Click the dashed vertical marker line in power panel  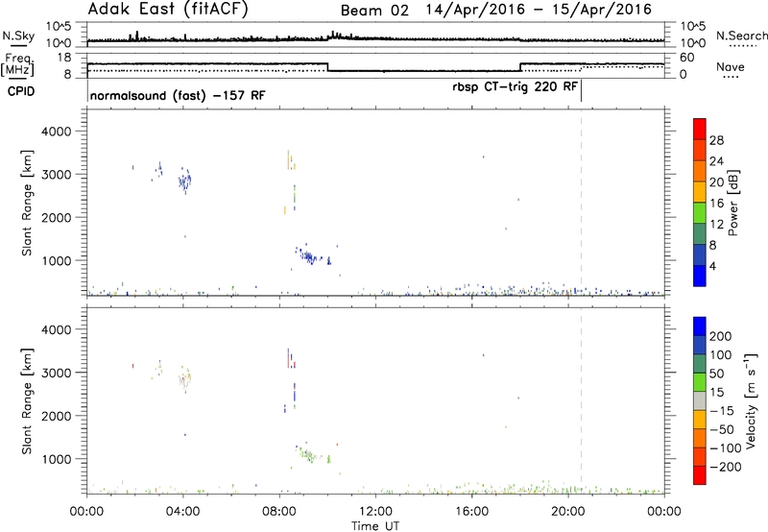(x=582, y=203)
